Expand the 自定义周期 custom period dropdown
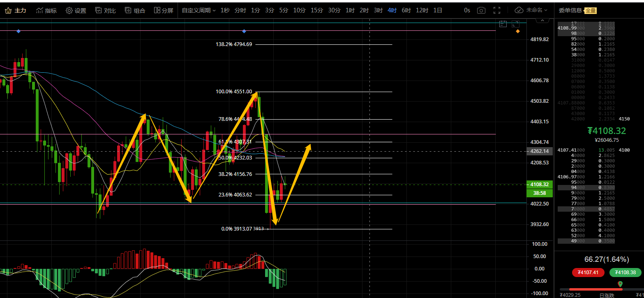644x298 pixels. click(x=199, y=10)
